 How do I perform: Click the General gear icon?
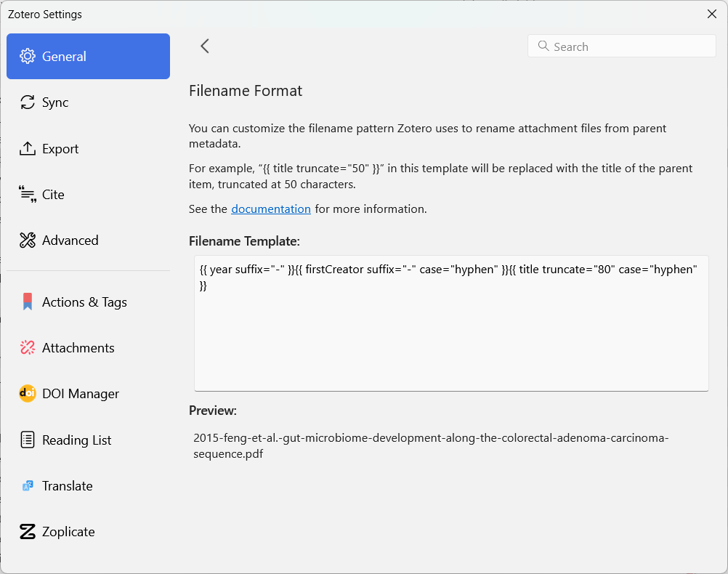tap(28, 57)
